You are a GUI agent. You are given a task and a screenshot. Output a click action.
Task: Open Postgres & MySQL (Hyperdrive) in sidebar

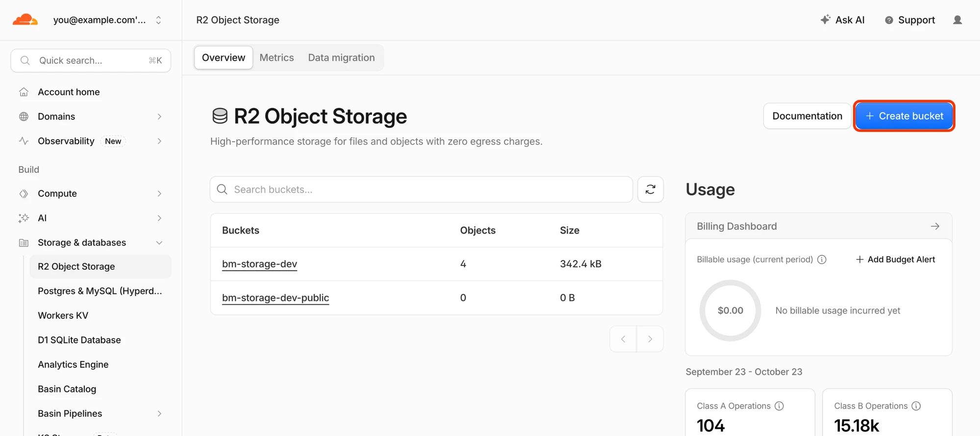point(100,291)
